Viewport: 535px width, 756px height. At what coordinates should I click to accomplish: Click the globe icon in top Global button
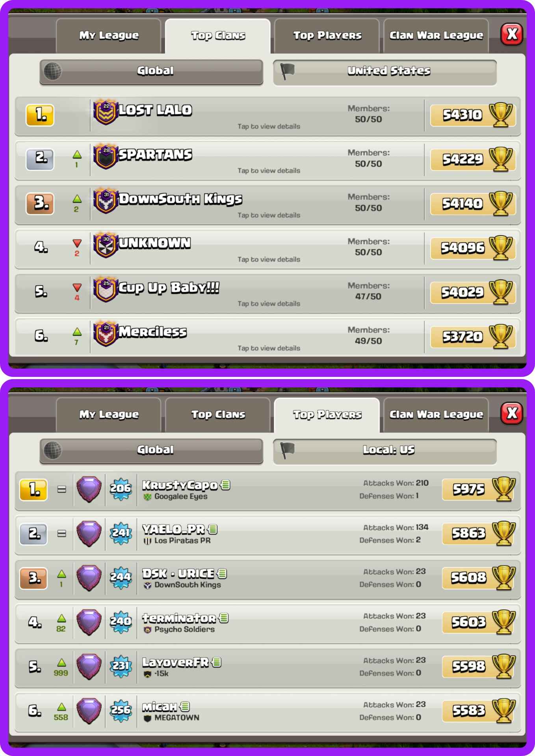52,71
